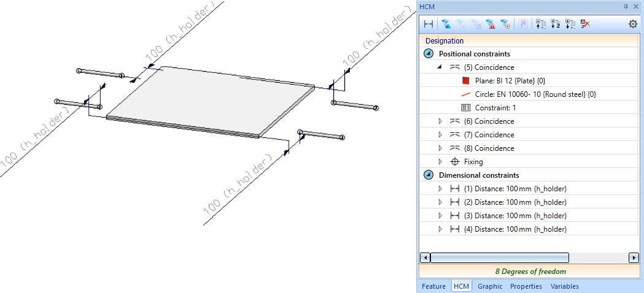Click the Constraint: 1 table icon

tap(465, 107)
